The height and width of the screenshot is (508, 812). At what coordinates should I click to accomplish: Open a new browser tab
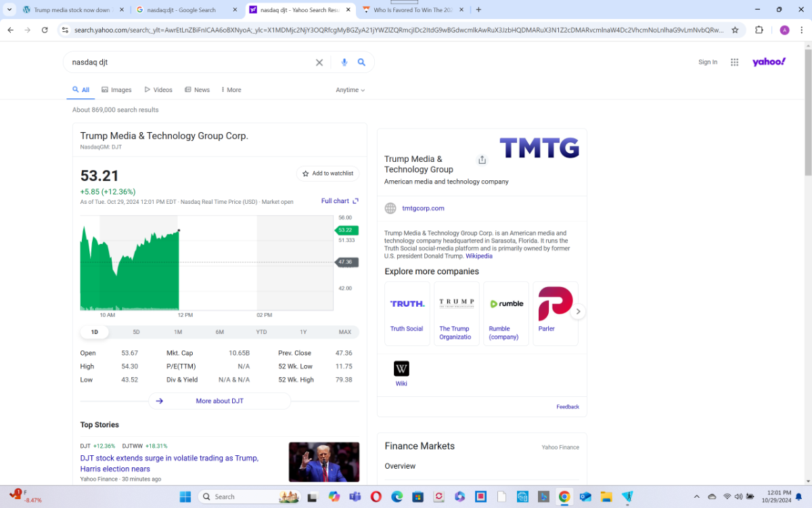478,9
